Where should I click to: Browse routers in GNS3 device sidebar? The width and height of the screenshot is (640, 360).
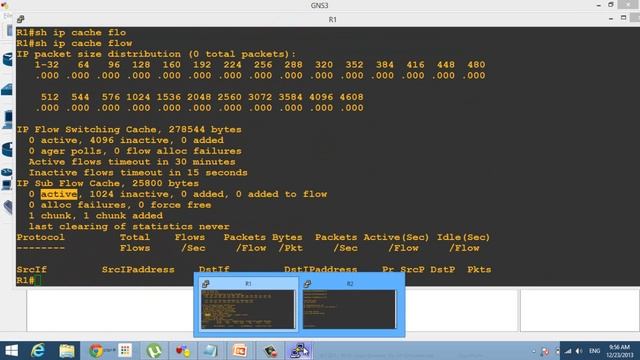(x=8, y=60)
